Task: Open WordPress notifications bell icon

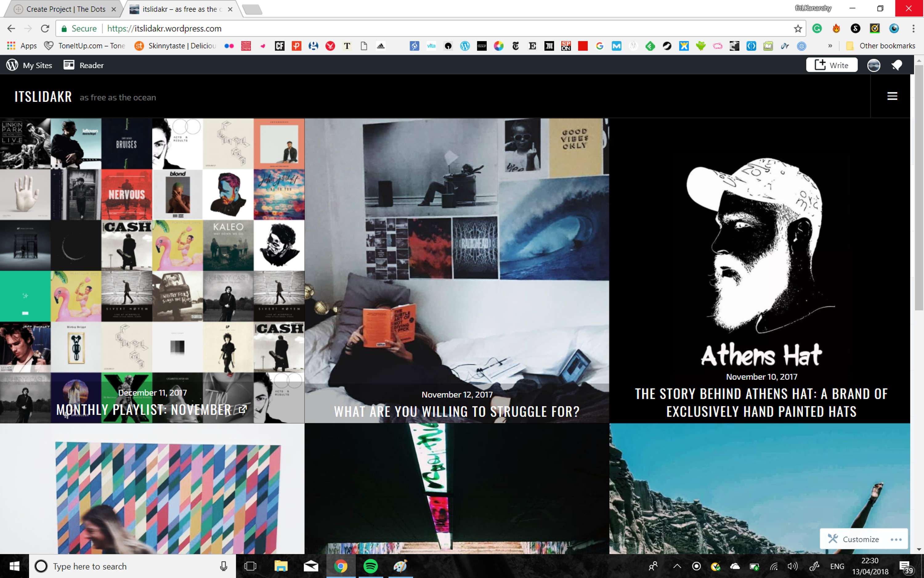Action: (x=897, y=65)
